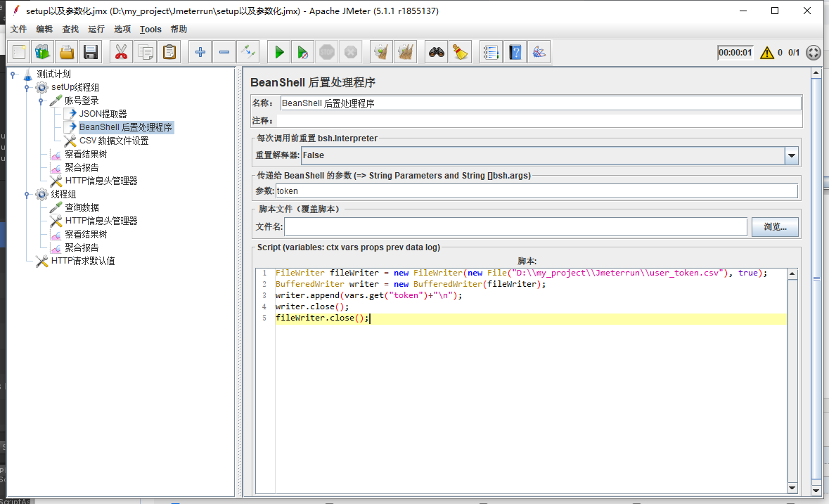This screenshot has height=504, width=829.
Task: Open the Function Helper list icon
Action: (x=491, y=52)
